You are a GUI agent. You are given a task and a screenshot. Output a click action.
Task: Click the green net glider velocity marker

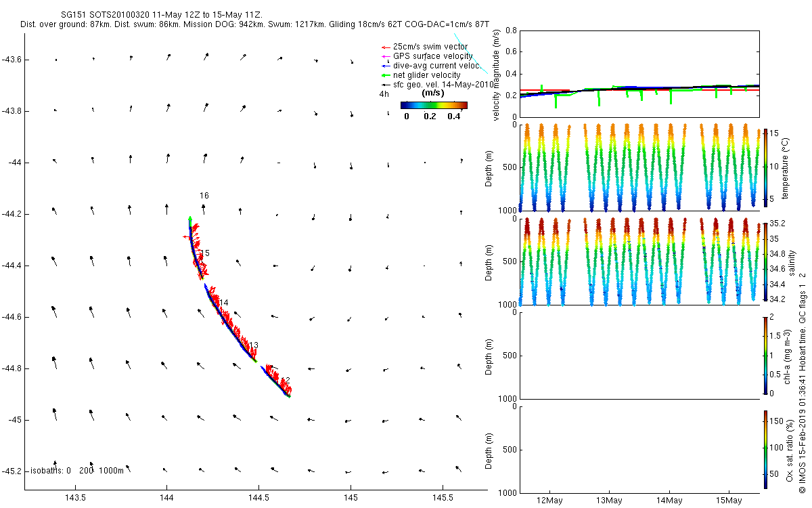pyautogui.click(x=386, y=75)
